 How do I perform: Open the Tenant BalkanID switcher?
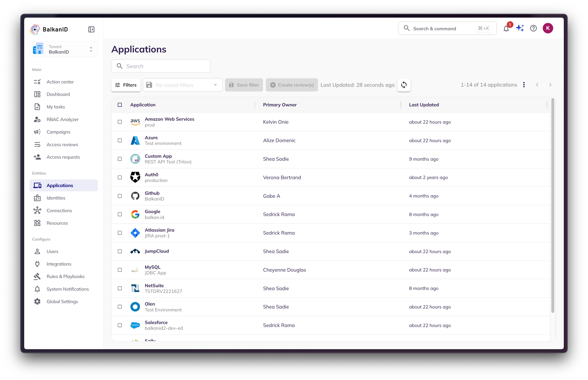[63, 50]
